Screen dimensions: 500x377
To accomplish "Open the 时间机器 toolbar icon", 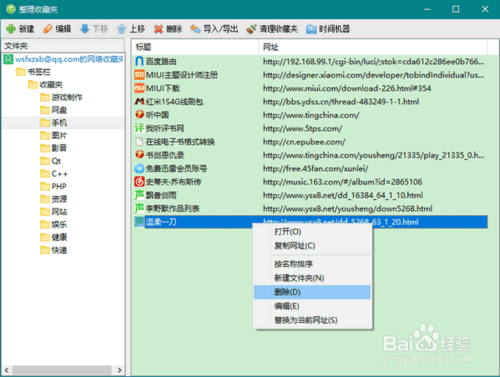I will (x=311, y=29).
